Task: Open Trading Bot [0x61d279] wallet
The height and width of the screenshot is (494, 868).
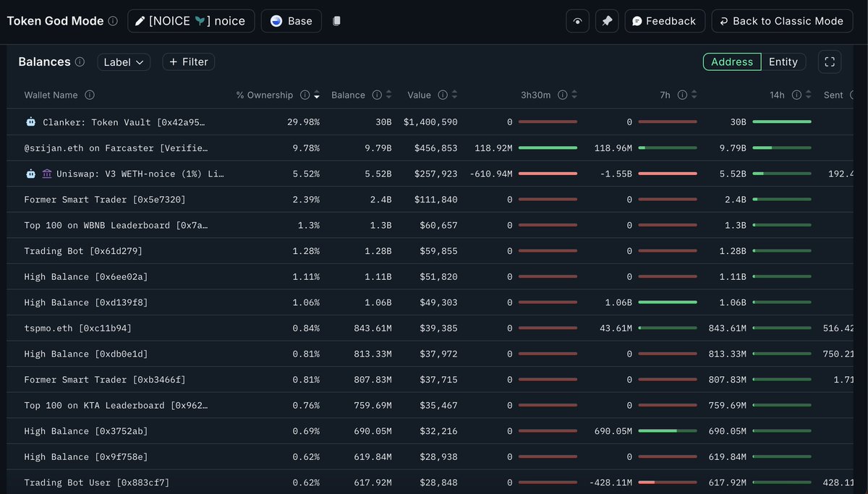Action: (x=83, y=251)
